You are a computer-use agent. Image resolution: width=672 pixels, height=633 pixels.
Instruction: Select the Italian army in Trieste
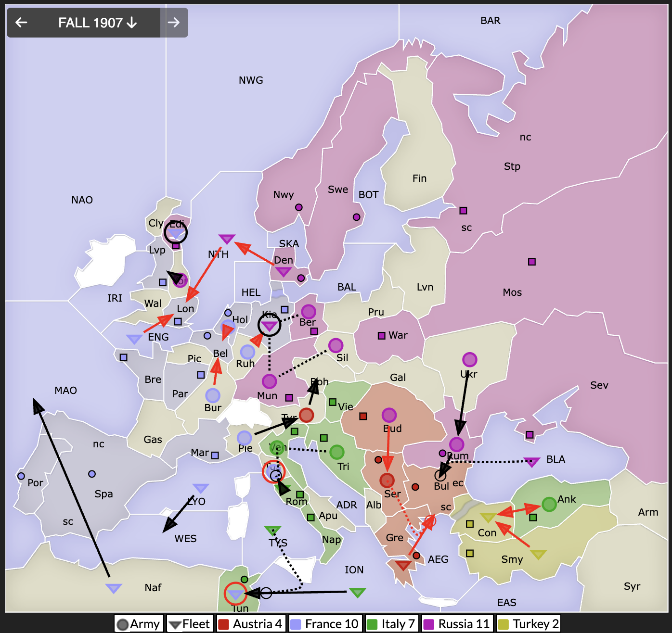point(337,452)
